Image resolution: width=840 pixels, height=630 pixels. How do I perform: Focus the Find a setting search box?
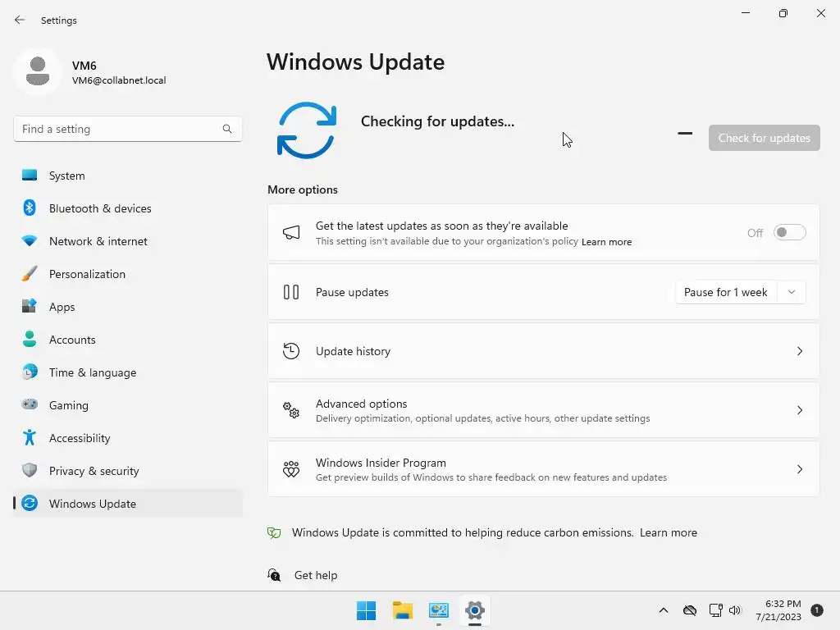pos(127,129)
